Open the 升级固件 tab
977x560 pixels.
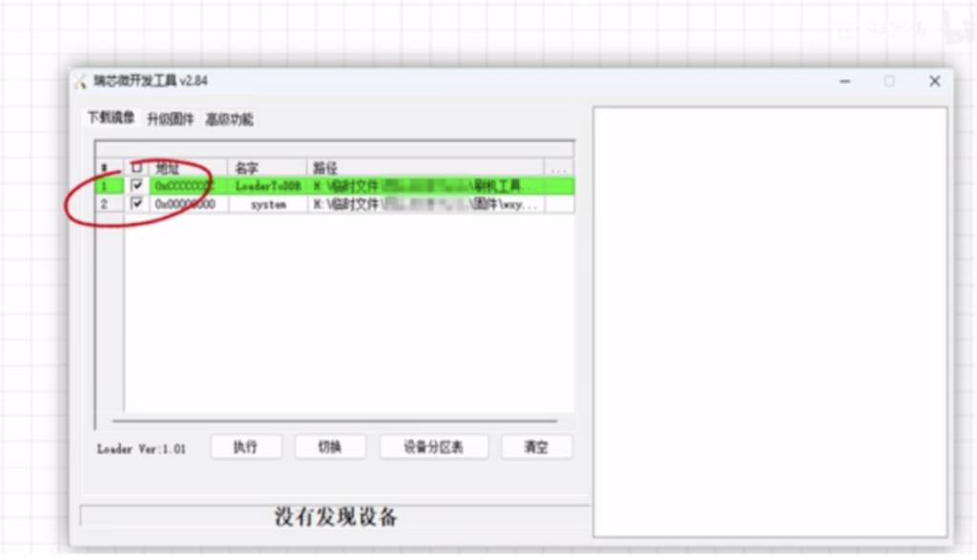(170, 119)
